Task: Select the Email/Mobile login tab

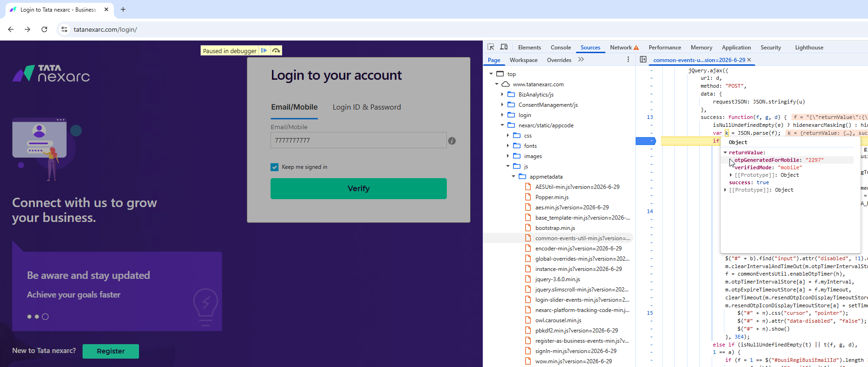Action: (x=294, y=107)
